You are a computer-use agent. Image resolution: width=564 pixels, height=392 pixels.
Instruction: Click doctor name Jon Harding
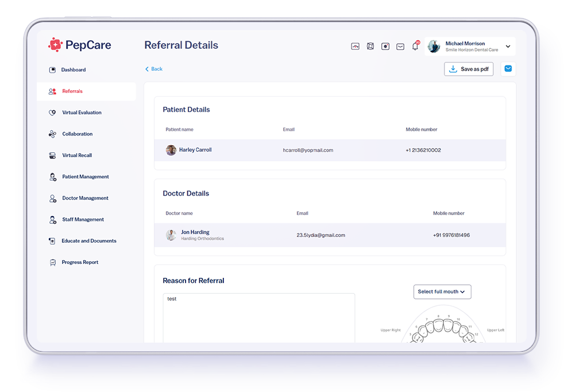pos(195,232)
